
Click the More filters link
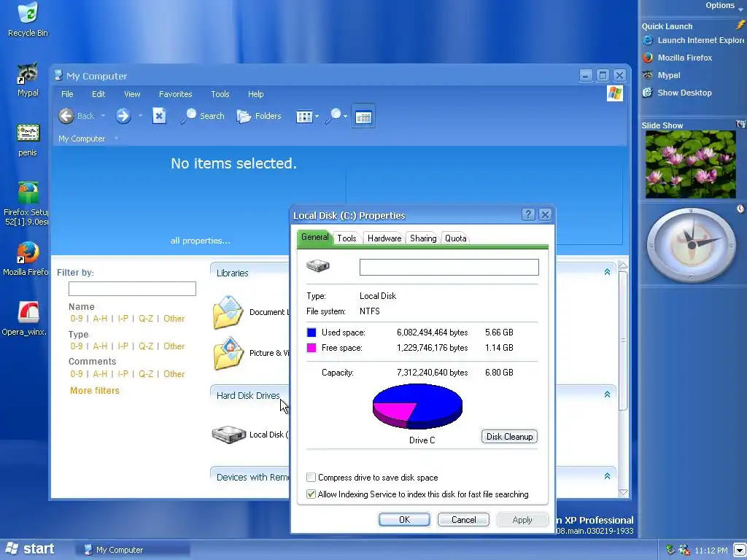[x=94, y=391]
